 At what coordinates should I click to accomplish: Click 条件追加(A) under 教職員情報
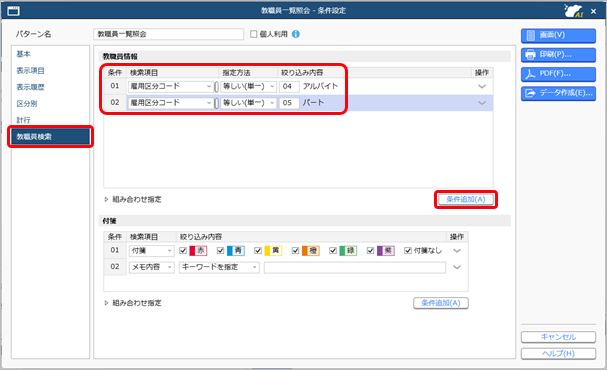tap(466, 199)
